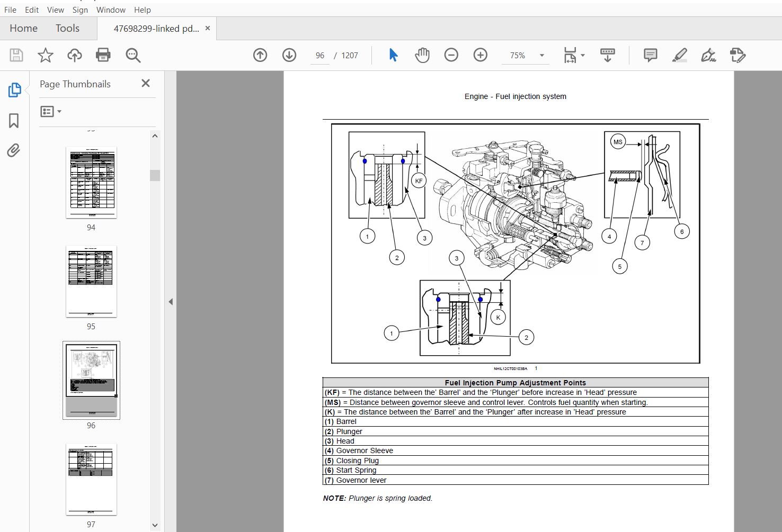Open the Edit menu
The image size is (782, 532).
pos(32,10)
